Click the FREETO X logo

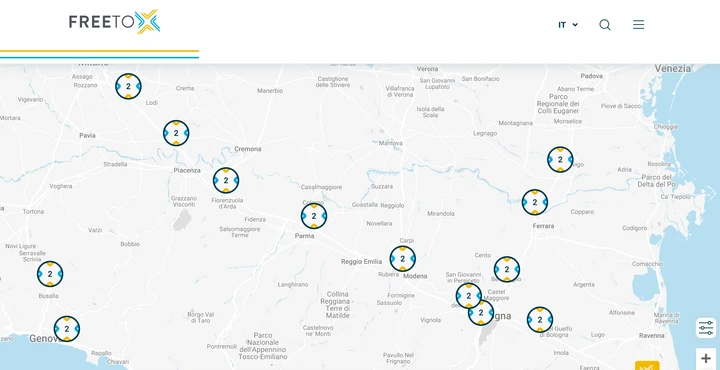pos(114,22)
